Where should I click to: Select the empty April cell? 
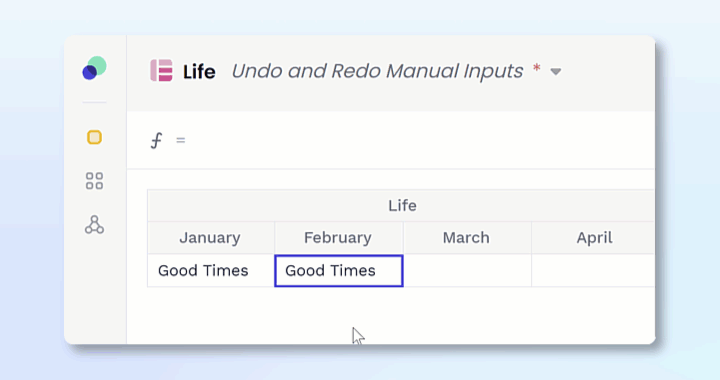(593, 271)
